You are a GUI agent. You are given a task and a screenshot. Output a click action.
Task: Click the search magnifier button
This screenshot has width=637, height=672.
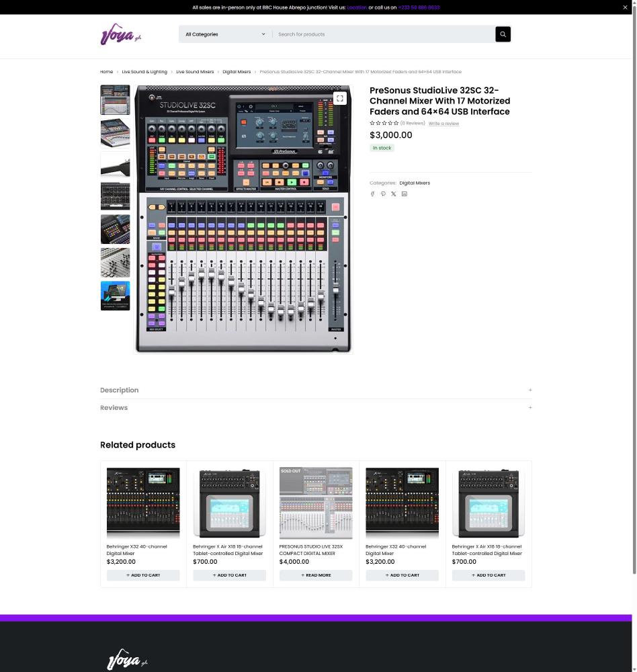click(502, 34)
